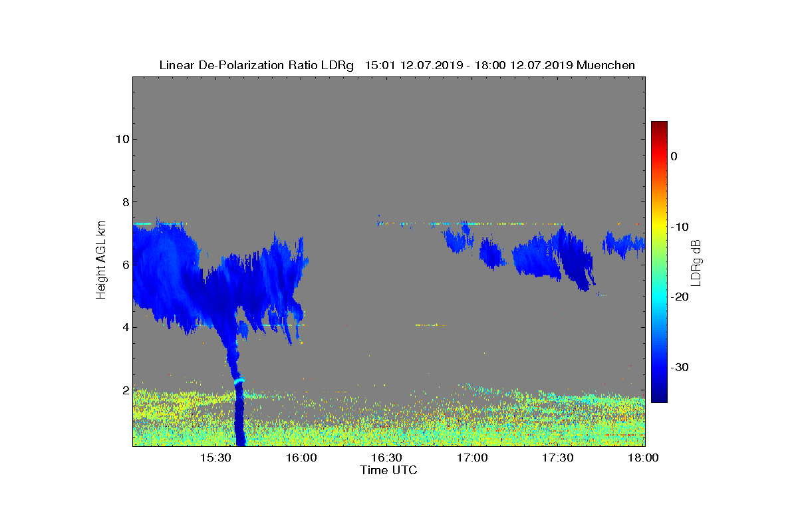Click the colorbar value label -20
This screenshot has width=798, height=532.
(678, 297)
